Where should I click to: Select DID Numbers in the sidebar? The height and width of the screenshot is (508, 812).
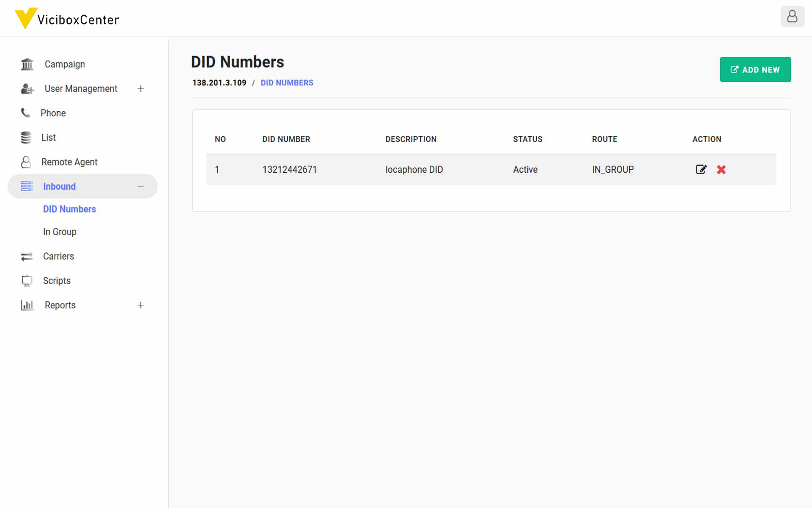point(69,209)
